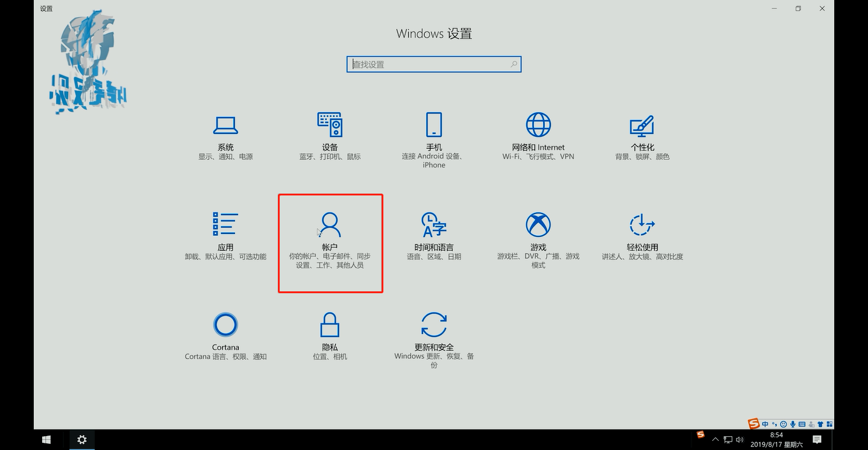
Task: Click the search magnifier in 查找设置 box
Action: (514, 64)
